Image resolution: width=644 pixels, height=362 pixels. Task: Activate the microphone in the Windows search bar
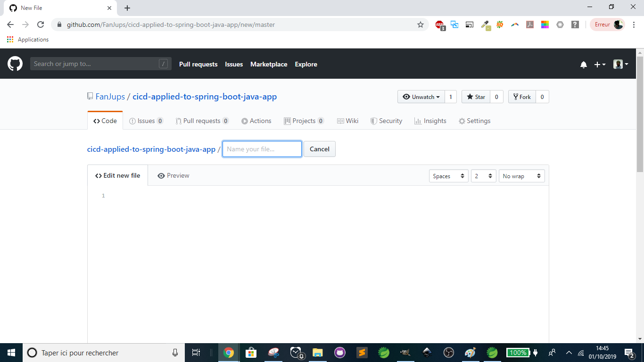175,352
